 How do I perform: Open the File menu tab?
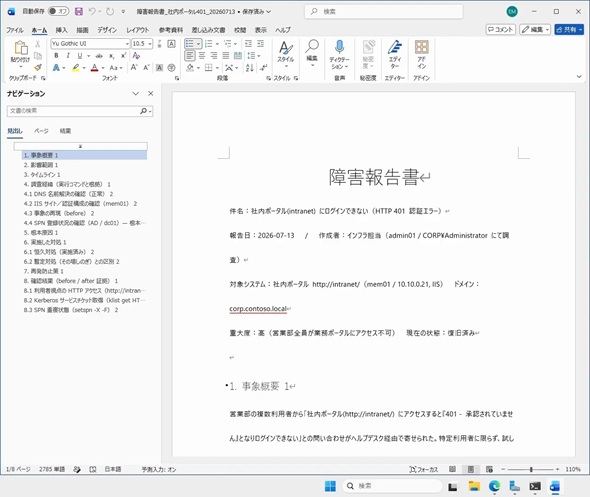click(x=15, y=30)
